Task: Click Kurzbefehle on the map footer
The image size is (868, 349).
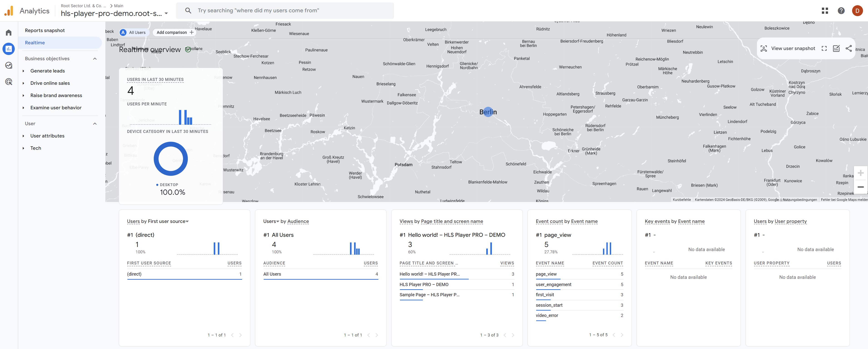Action: coord(682,200)
